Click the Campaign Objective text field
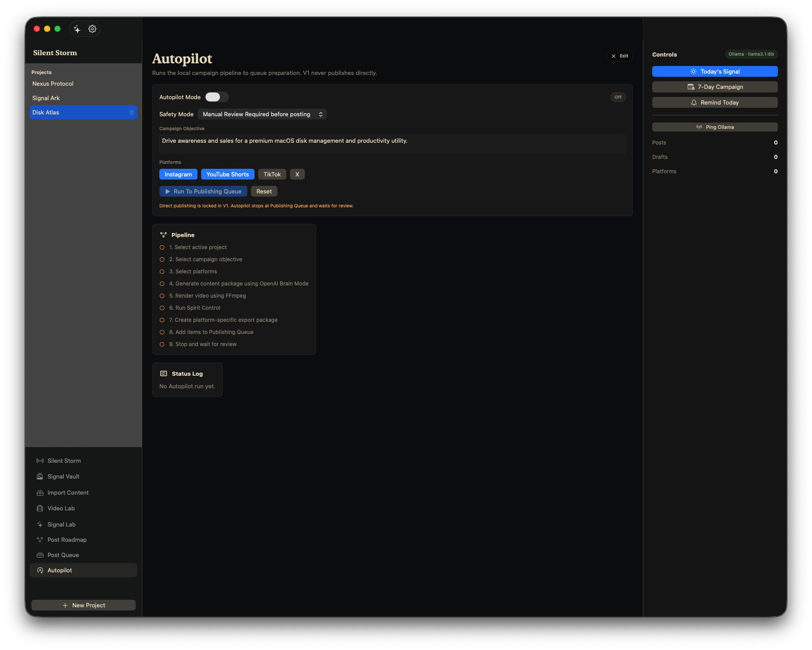 393,144
